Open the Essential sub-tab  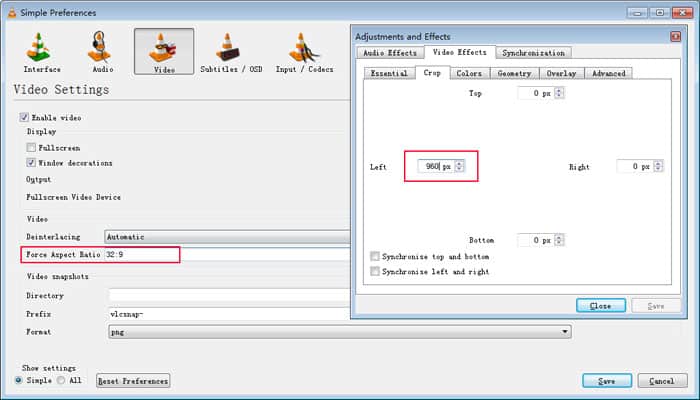click(389, 73)
